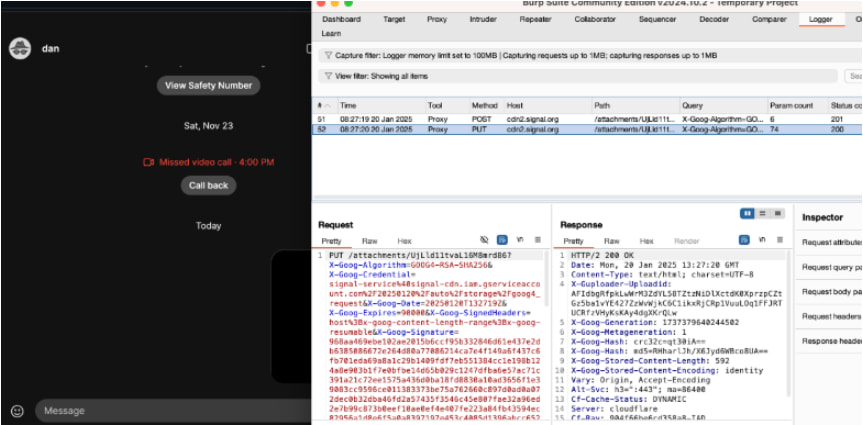Viewport: 863px width, 425px height.
Task: Select the Pretty tab in Response pane
Action: (x=573, y=241)
